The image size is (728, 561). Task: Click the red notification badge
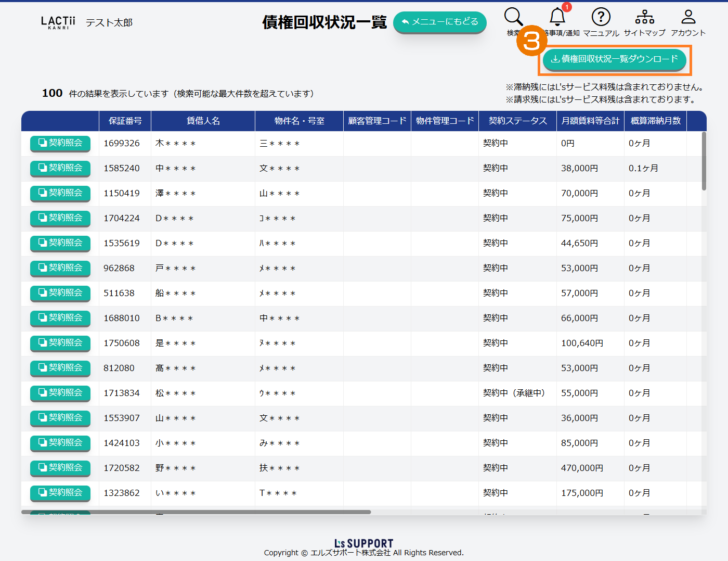pyautogui.click(x=567, y=7)
